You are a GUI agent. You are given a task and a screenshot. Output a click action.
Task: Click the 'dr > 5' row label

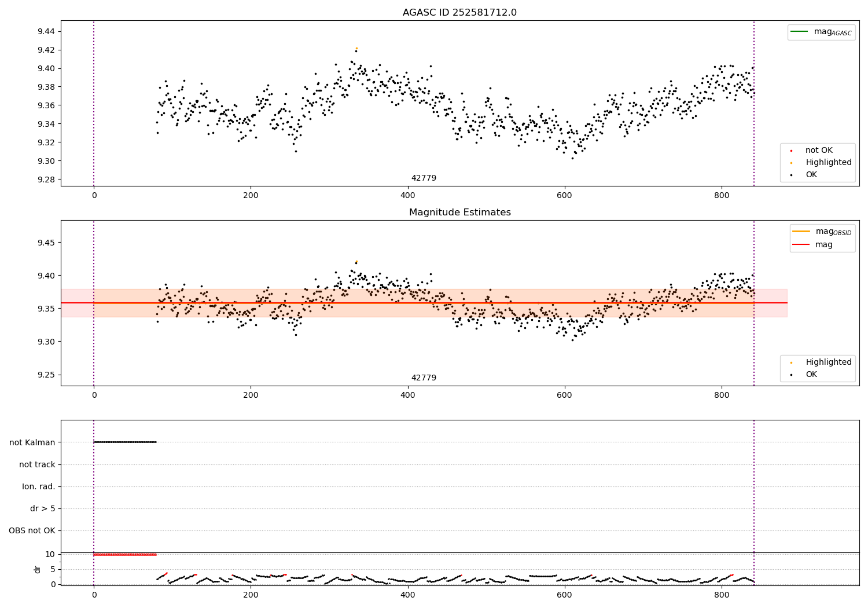coord(43,508)
